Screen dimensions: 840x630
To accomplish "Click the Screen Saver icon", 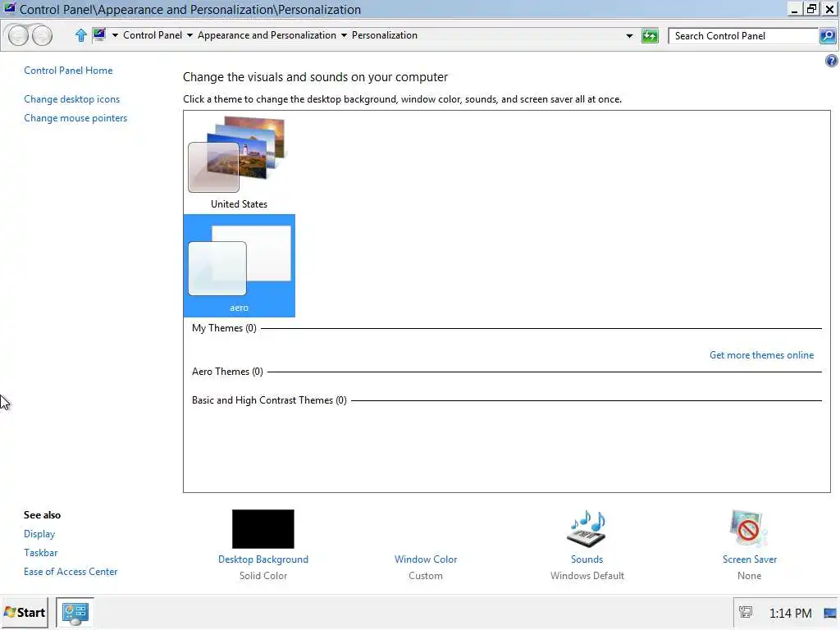I will tap(749, 528).
